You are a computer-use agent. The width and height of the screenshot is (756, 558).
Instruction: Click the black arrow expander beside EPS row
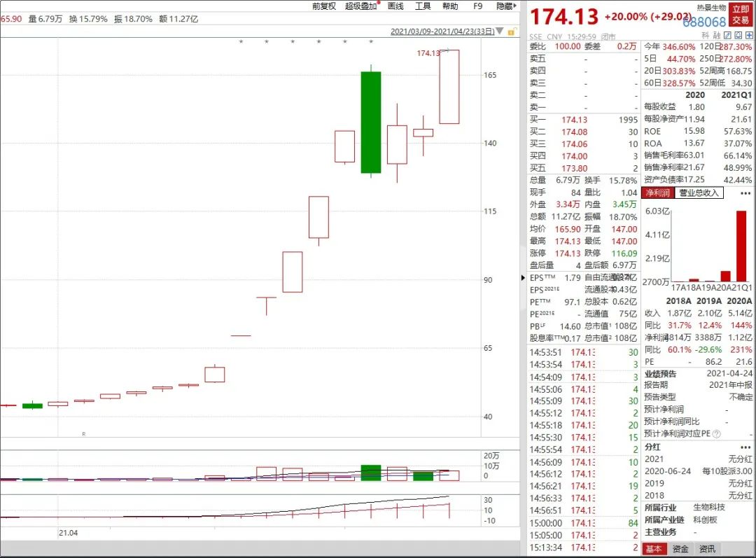[x=524, y=278]
